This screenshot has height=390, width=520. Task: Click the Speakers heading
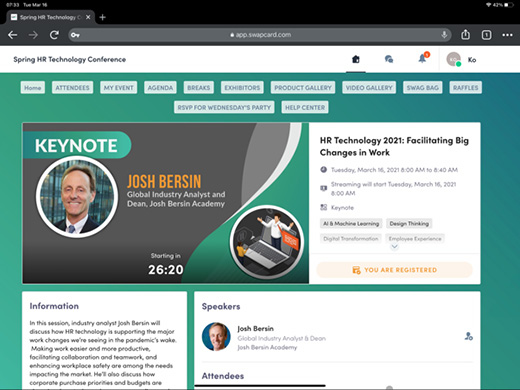pos(221,306)
